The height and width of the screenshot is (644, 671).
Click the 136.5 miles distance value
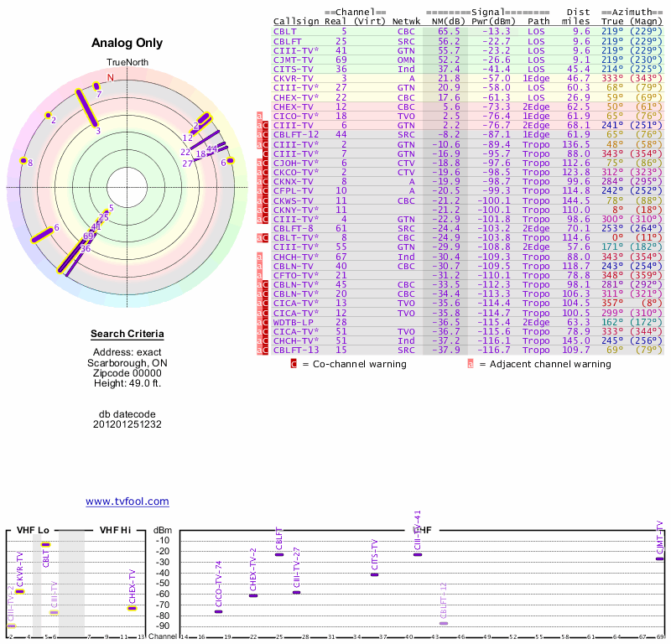pyautogui.click(x=575, y=144)
